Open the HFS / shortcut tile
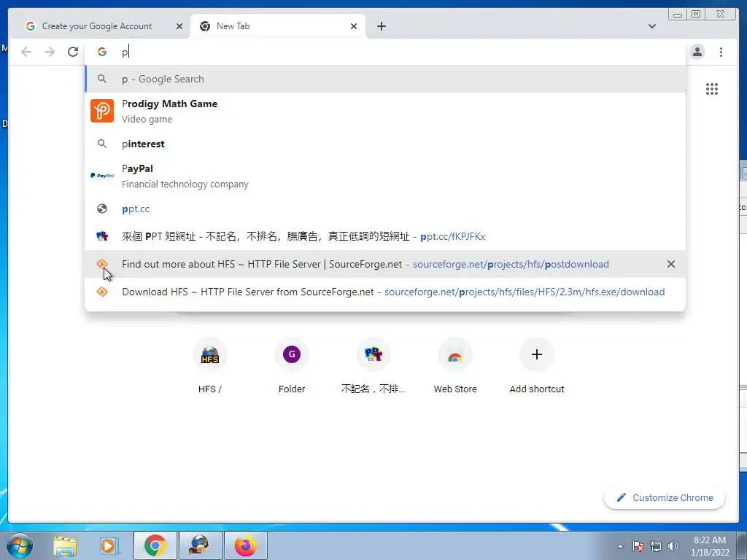 (x=210, y=366)
